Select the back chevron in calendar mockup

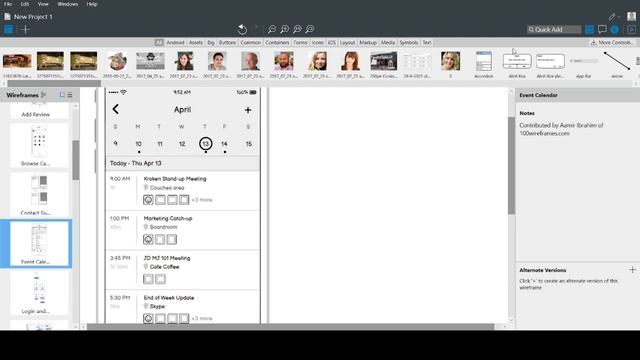coord(116,109)
